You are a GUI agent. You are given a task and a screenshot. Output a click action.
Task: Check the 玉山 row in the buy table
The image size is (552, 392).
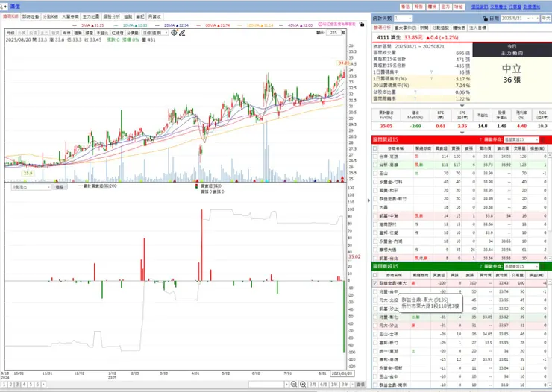pyautogui.click(x=375, y=174)
